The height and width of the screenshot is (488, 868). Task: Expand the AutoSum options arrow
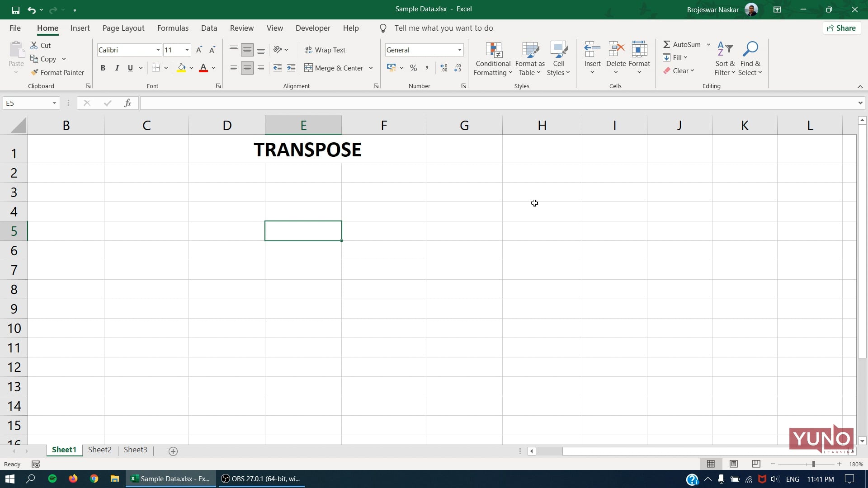click(x=708, y=44)
